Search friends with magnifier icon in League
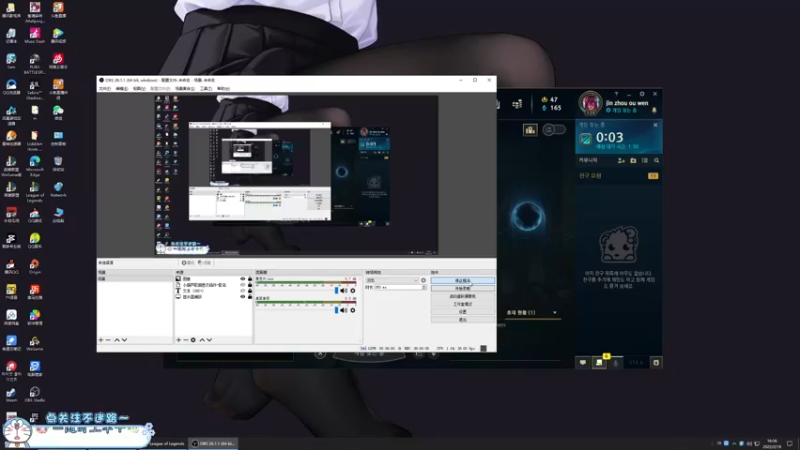 [x=657, y=160]
